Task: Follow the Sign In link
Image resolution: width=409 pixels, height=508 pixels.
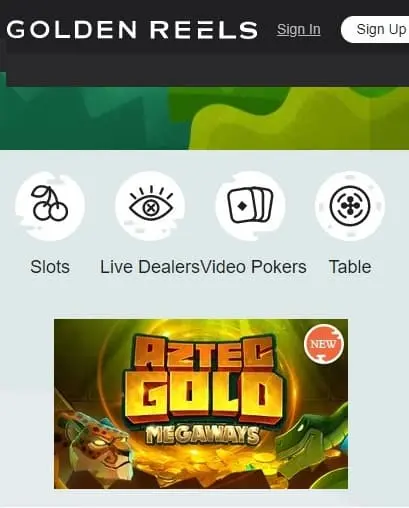Action: (x=298, y=29)
